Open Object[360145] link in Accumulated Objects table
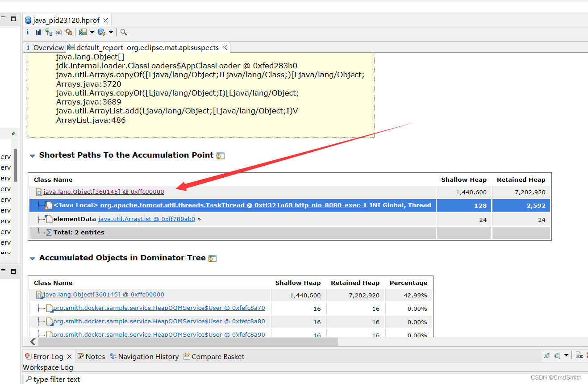The image size is (588, 384). pyautogui.click(x=104, y=295)
